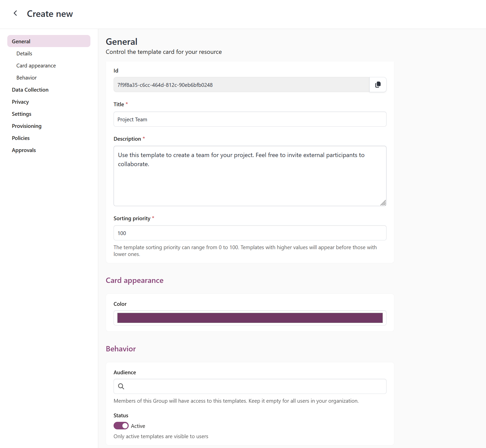Go to Details subsection
The width and height of the screenshot is (486, 448).
pos(24,54)
